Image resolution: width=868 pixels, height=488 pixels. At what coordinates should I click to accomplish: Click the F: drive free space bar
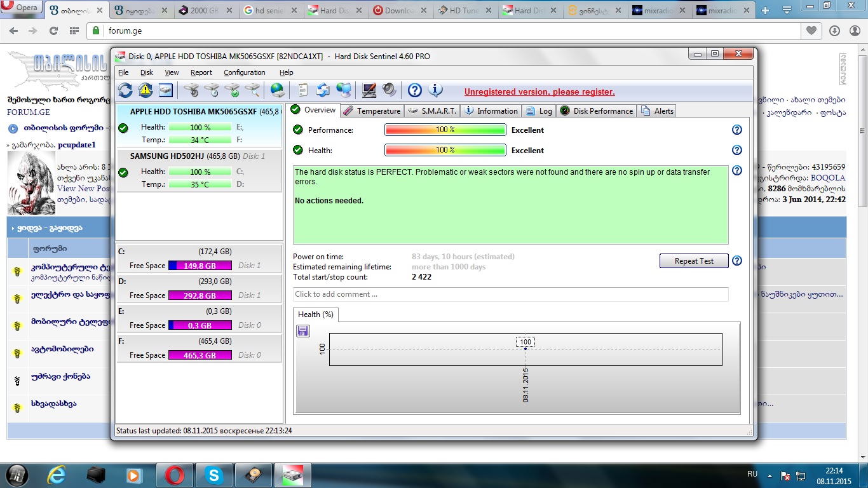(200, 355)
